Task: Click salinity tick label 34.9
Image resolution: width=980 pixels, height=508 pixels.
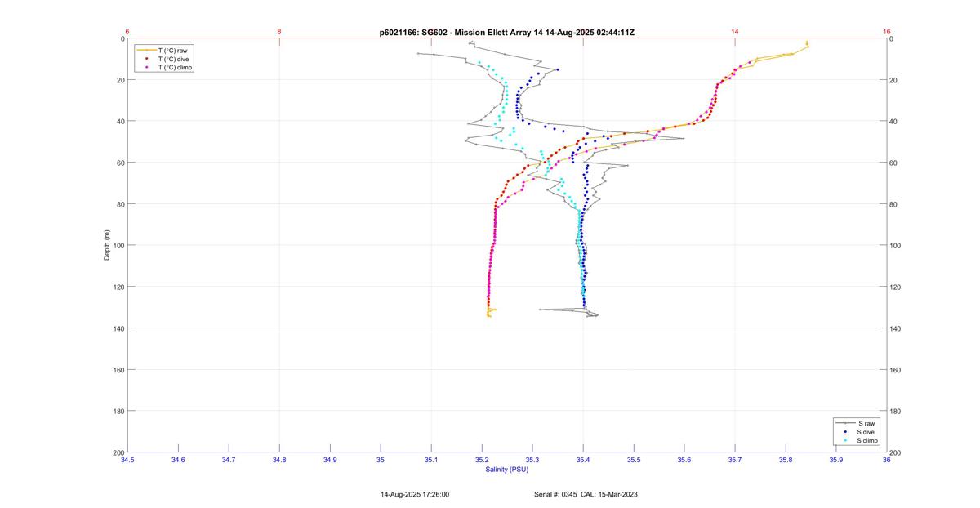Action: pos(330,461)
